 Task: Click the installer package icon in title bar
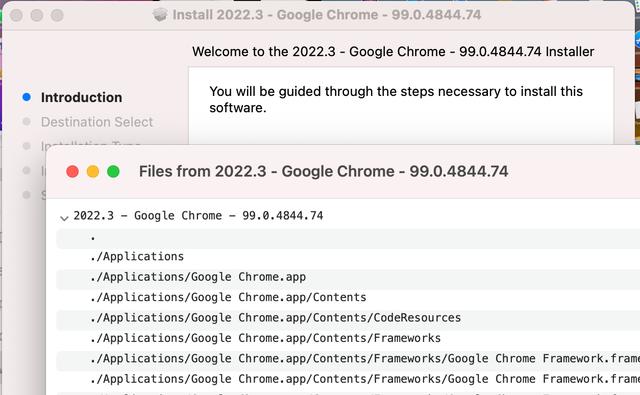tap(160, 15)
